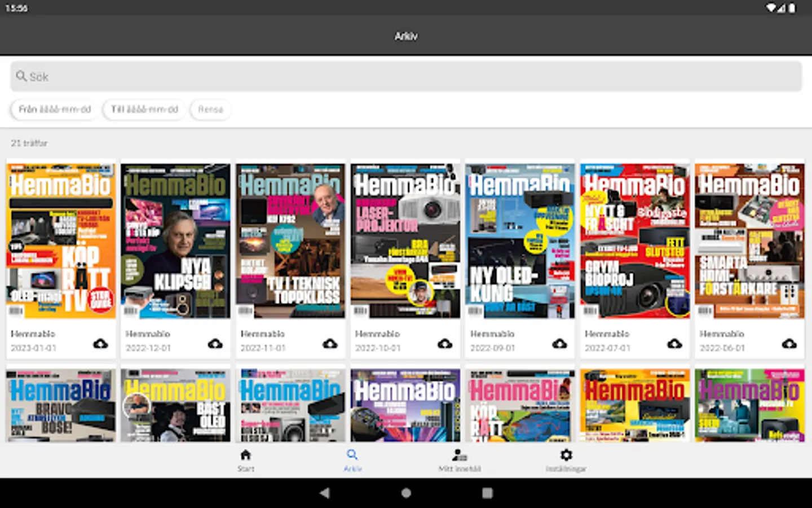Screen dimensions: 812x508
Task: Open the Arkiv tab
Action: point(352,460)
